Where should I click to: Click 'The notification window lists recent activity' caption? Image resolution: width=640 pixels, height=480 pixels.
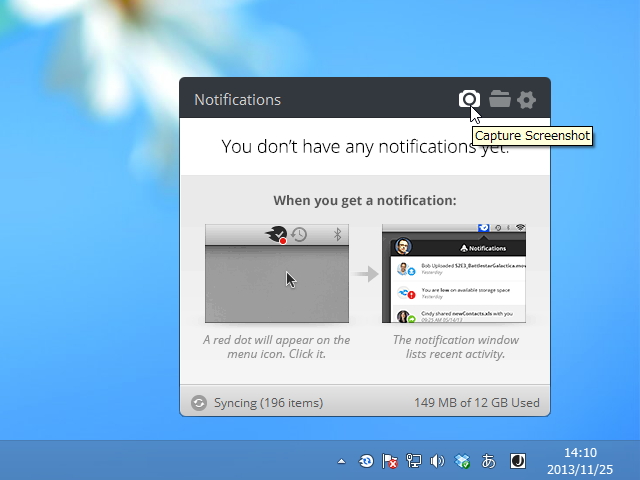pos(456,347)
